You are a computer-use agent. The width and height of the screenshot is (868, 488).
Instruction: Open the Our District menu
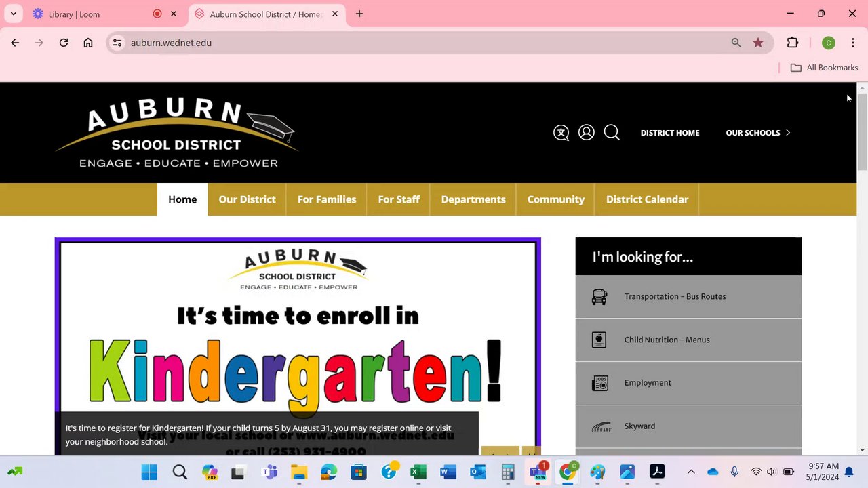247,199
